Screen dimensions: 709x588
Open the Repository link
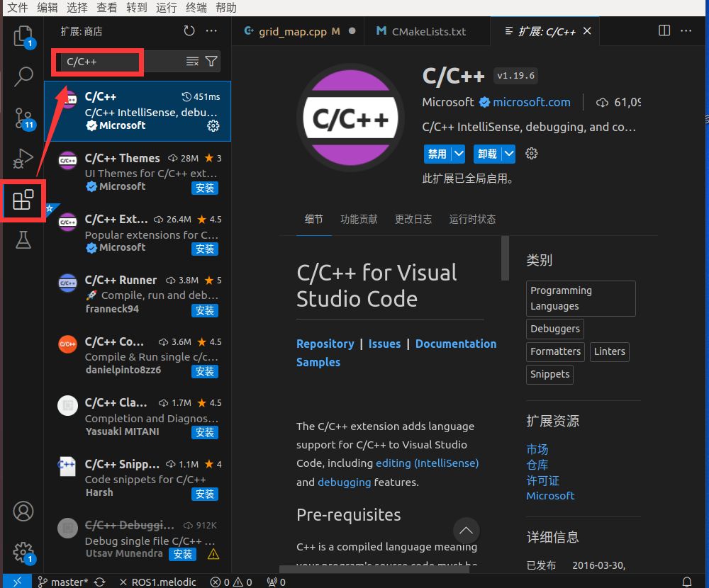click(325, 344)
